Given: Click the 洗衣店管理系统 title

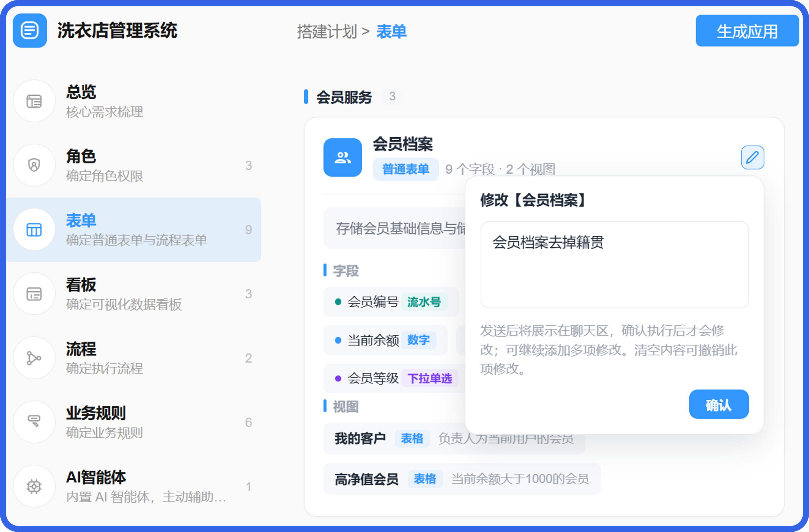Looking at the screenshot, I should point(117,31).
